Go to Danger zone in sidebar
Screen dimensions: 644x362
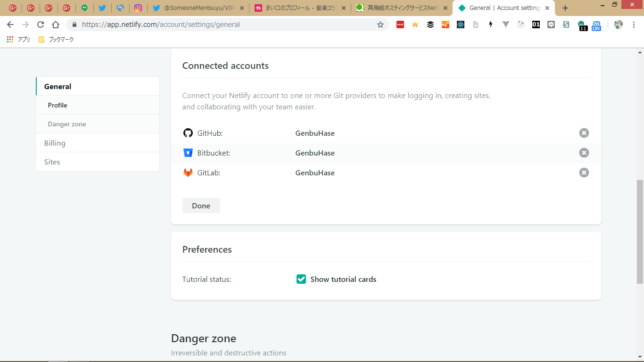[x=67, y=124]
